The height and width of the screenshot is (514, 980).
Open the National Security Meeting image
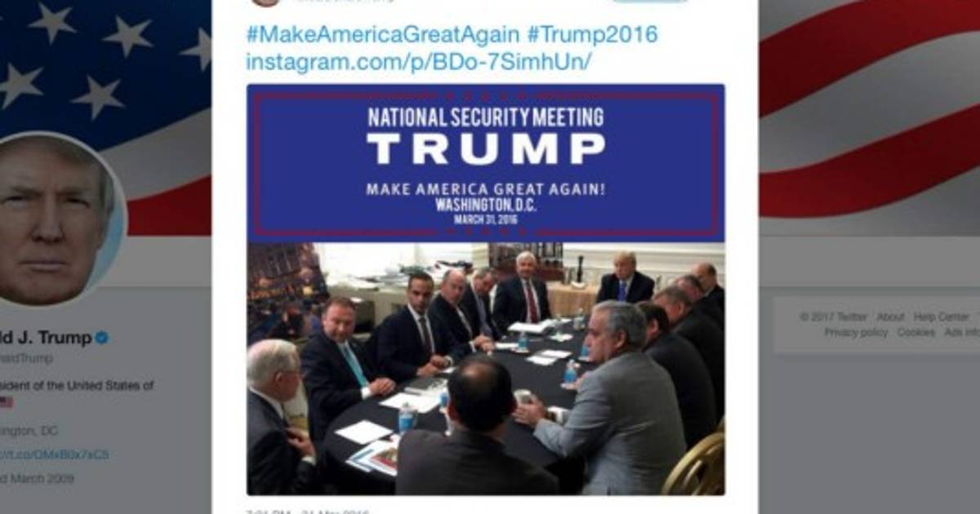coord(486,290)
